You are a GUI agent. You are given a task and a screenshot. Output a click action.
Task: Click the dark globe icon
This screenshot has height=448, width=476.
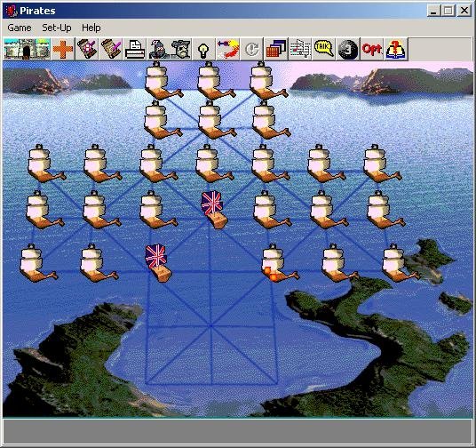point(348,49)
